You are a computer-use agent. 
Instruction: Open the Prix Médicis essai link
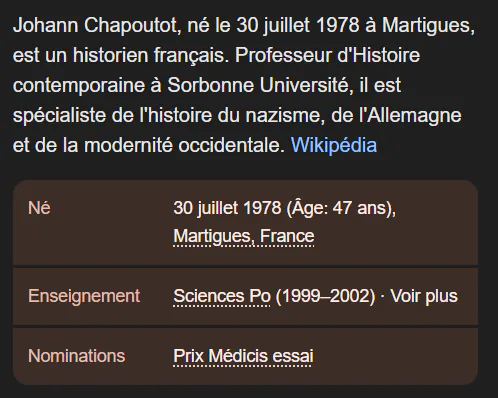point(243,356)
